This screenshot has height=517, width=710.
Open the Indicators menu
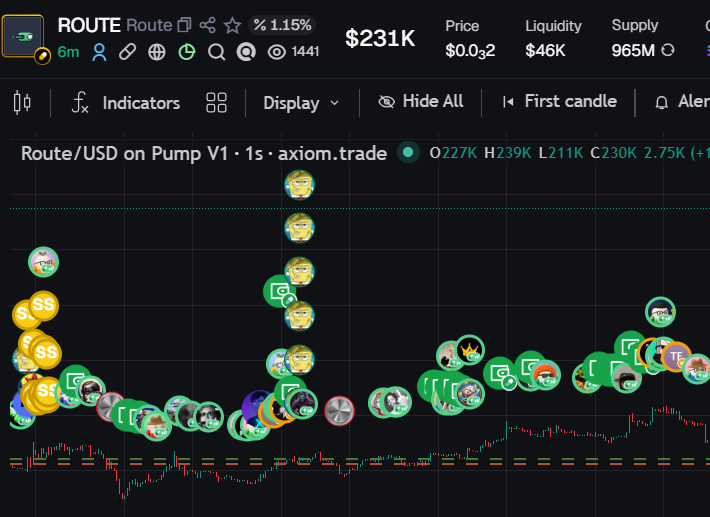126,103
